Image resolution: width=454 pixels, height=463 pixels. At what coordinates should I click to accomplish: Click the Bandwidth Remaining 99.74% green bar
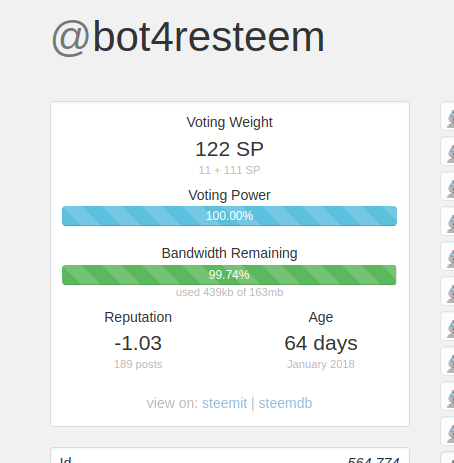(229, 275)
